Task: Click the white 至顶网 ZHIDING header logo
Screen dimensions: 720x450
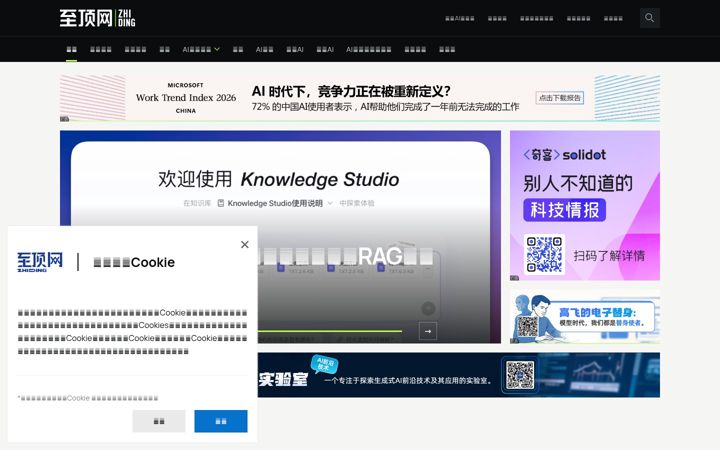Action: 97,18
